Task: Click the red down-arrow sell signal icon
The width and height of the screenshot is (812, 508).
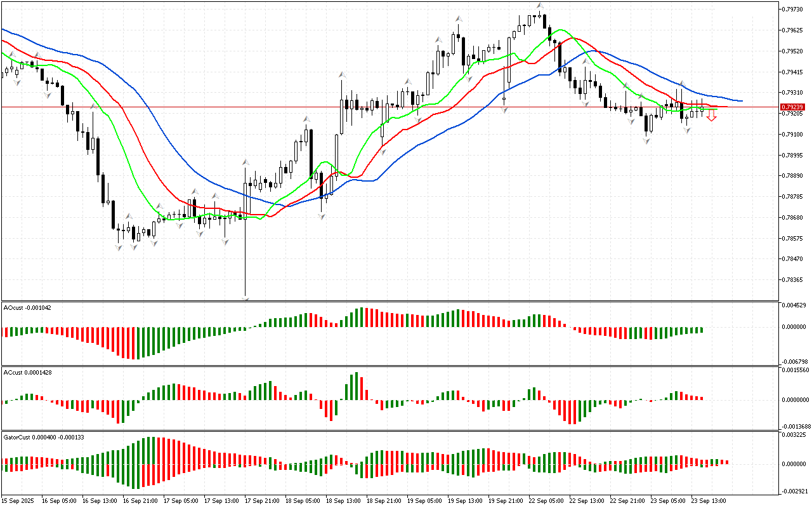Action: coord(712,116)
